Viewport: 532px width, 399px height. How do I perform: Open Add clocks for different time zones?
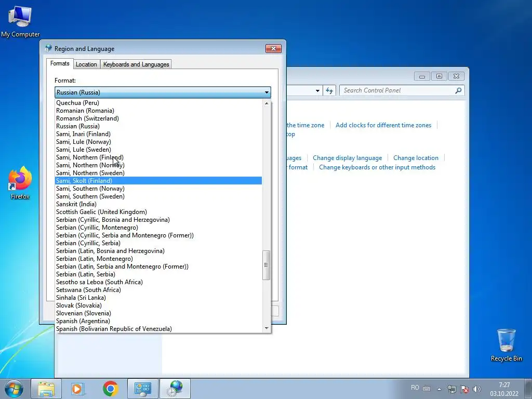click(x=383, y=125)
